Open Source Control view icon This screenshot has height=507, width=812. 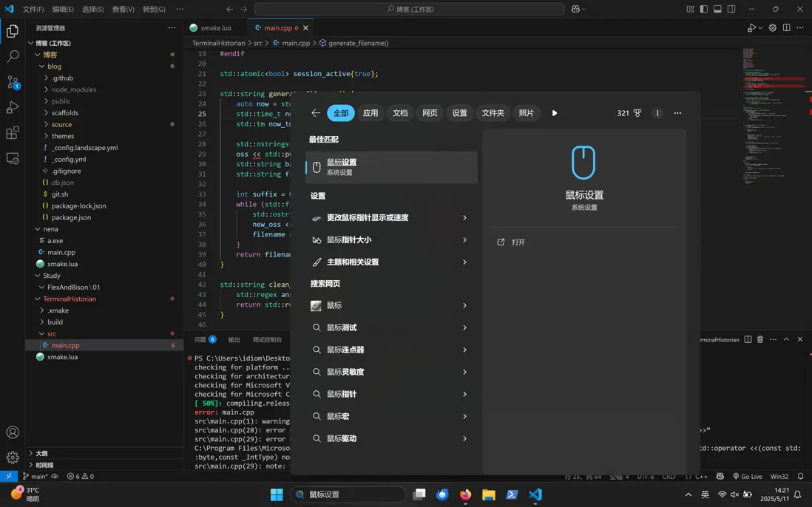(13, 82)
